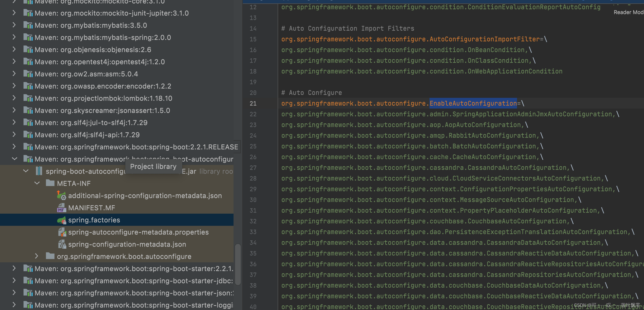Collapse the META-INF folder
The image size is (644, 310).
(37, 183)
